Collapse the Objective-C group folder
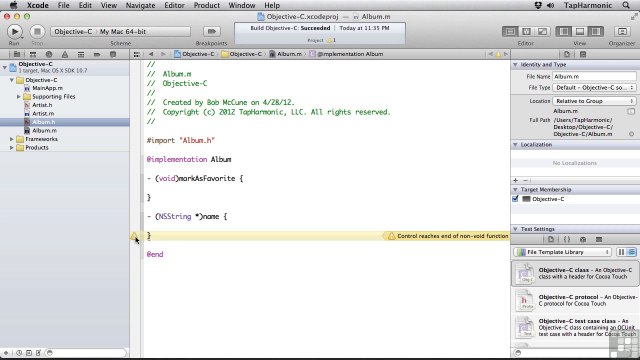 point(12,80)
